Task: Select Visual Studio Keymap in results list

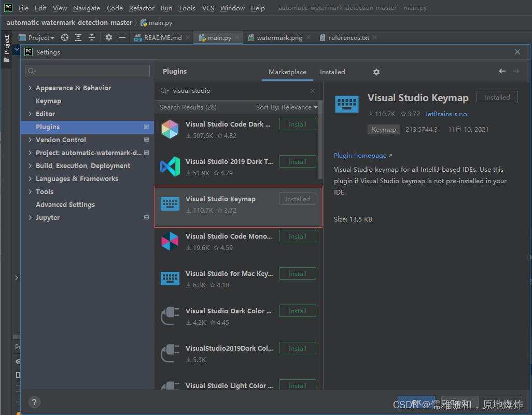Action: pos(238,206)
